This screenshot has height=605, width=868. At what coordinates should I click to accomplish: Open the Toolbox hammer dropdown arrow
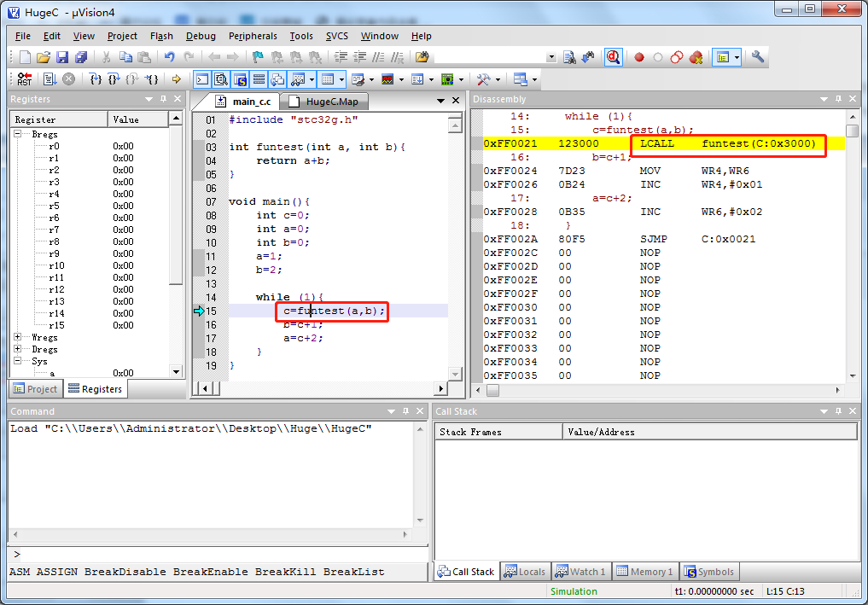pyautogui.click(x=498, y=79)
